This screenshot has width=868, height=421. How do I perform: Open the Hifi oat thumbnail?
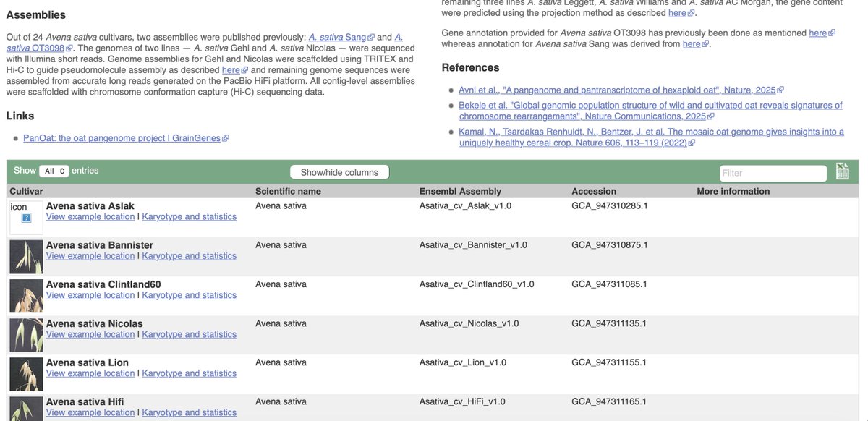click(26, 409)
